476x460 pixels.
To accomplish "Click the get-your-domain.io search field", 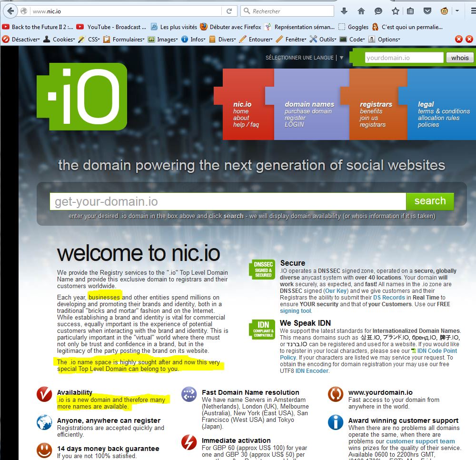I will coord(228,201).
